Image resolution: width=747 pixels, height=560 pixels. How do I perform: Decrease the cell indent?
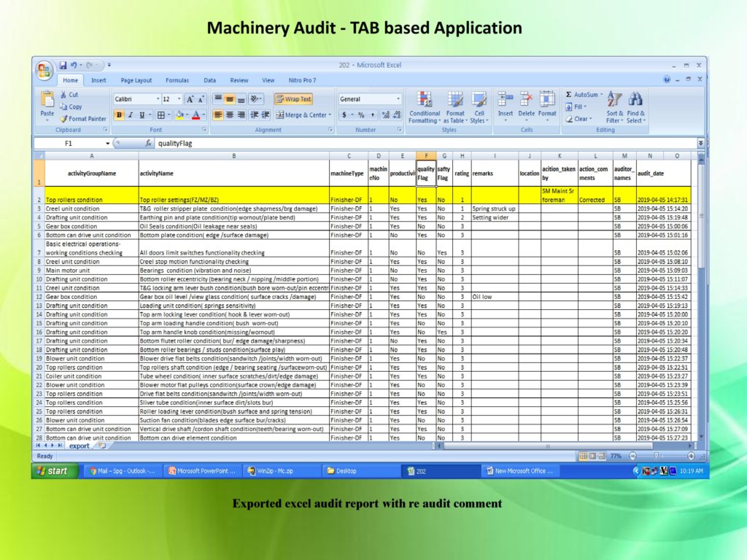click(255, 114)
